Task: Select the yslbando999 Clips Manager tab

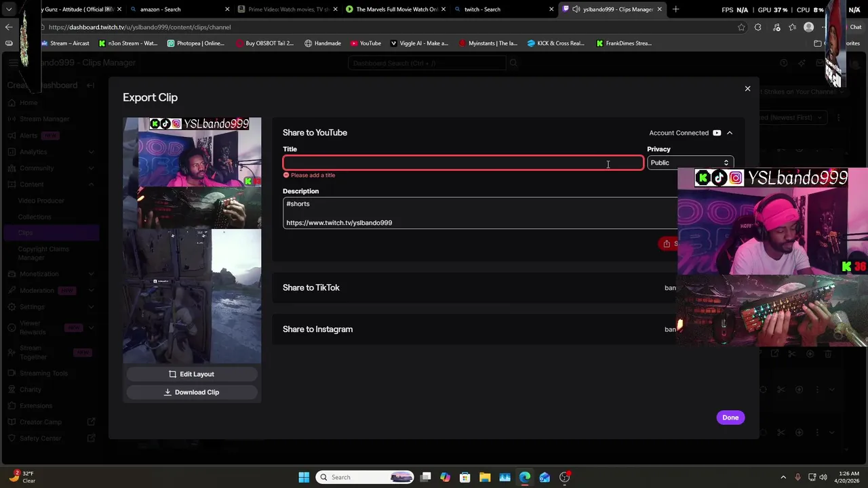Action: coord(613,9)
